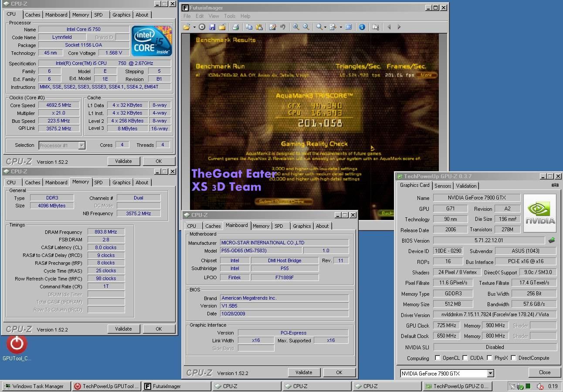
Task: Click Validate in the top CPU-Z window
Action: (123, 161)
